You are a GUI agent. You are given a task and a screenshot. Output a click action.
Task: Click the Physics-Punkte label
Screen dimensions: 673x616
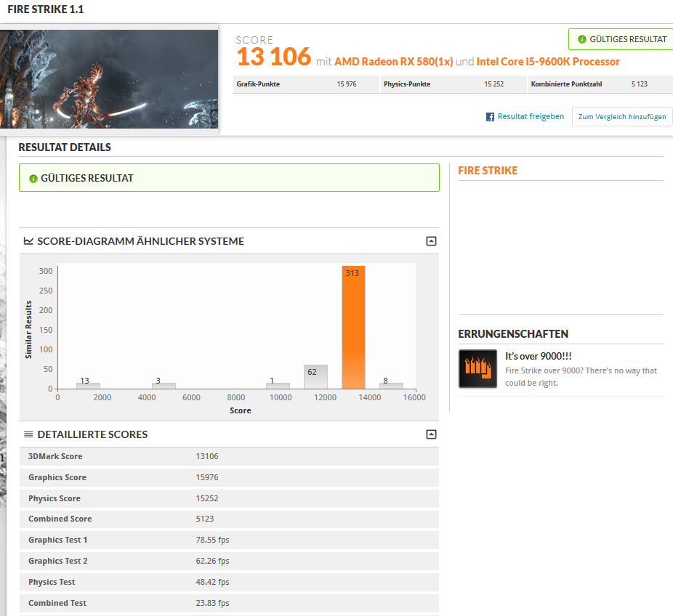407,84
